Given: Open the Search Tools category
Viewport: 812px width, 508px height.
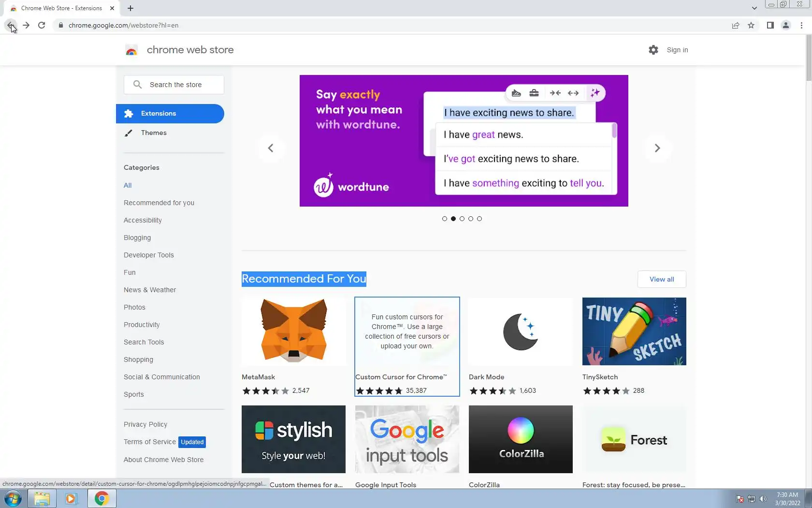Looking at the screenshot, I should [144, 342].
